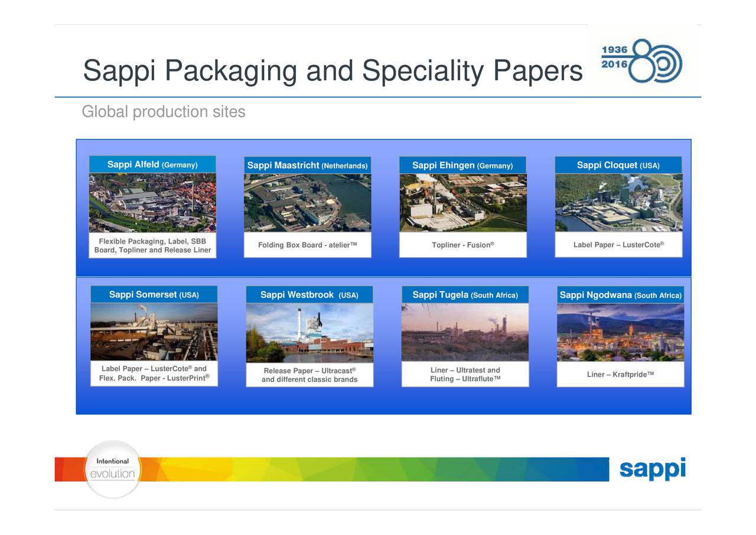Select the 'Sappi Ehingen (Germany)' header
756x535 pixels.
pos(463,166)
